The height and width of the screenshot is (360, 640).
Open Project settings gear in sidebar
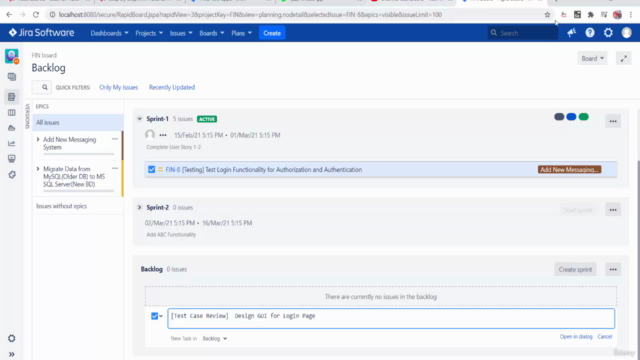(x=11, y=338)
